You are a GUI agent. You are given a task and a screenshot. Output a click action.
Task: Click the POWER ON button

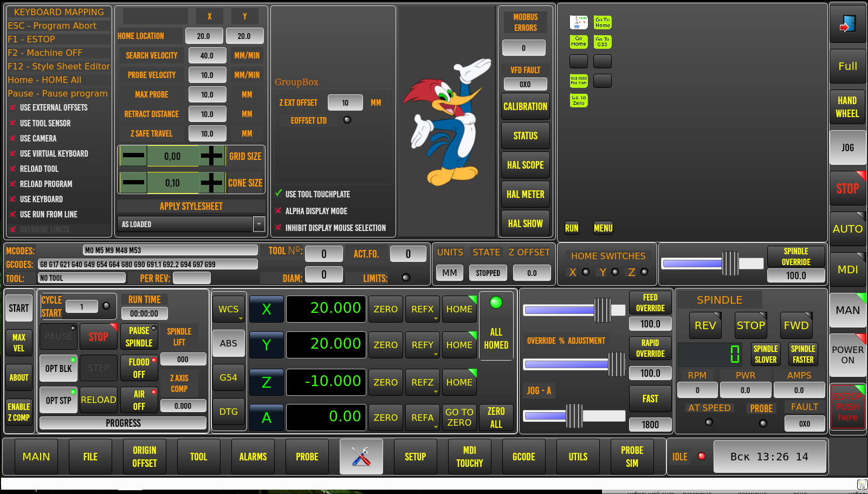tap(847, 355)
